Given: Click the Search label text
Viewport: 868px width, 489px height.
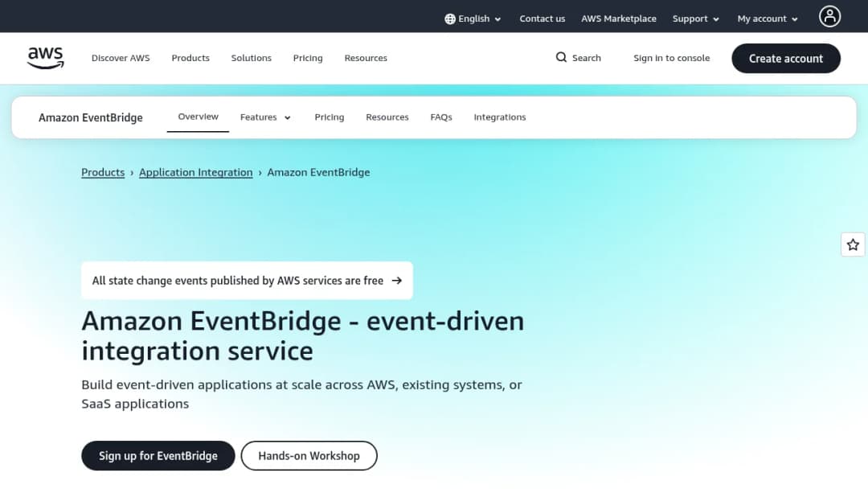Looking at the screenshot, I should tap(586, 58).
